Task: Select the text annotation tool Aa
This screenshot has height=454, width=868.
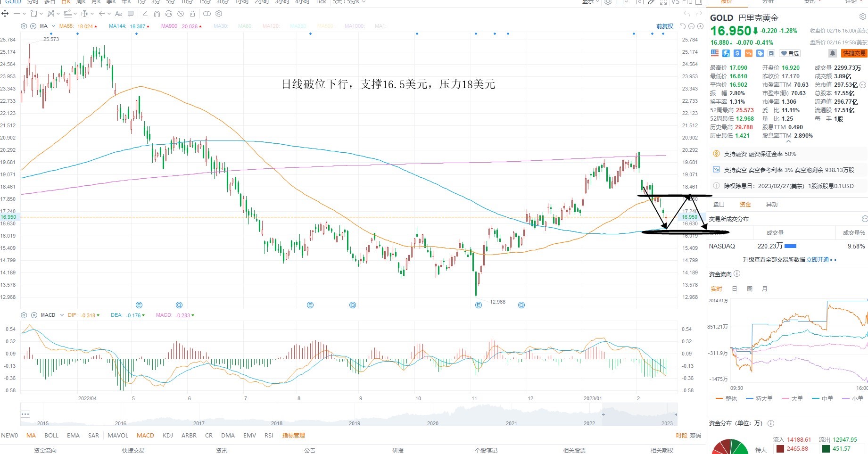Action: point(119,14)
